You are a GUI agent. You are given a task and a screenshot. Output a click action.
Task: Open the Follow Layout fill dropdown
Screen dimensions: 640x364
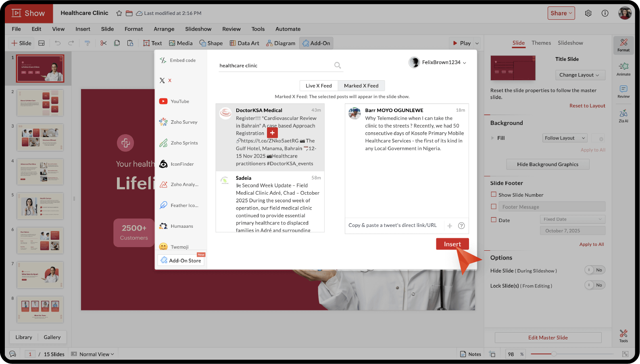click(565, 138)
